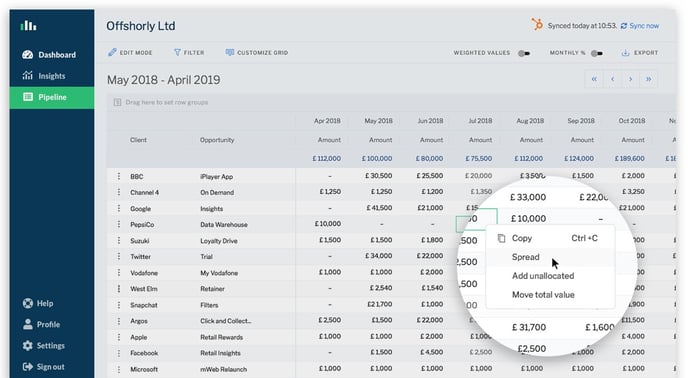The image size is (688, 378).
Task: Enable Edit Mode with pencil icon
Action: tap(130, 53)
